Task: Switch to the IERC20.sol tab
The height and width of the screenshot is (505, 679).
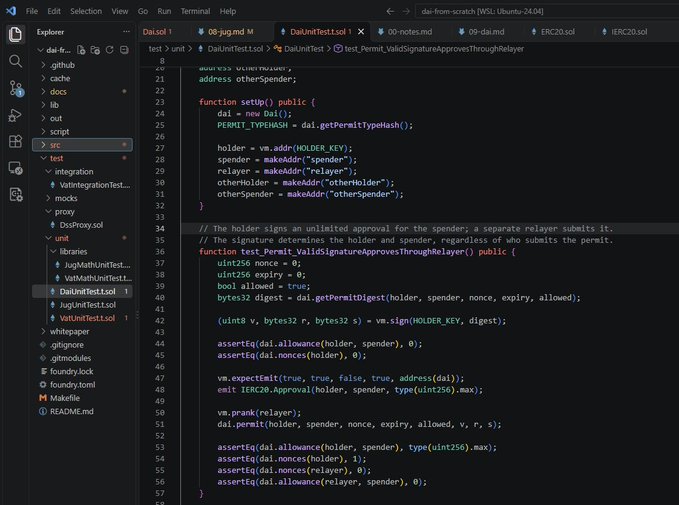Action: click(629, 32)
